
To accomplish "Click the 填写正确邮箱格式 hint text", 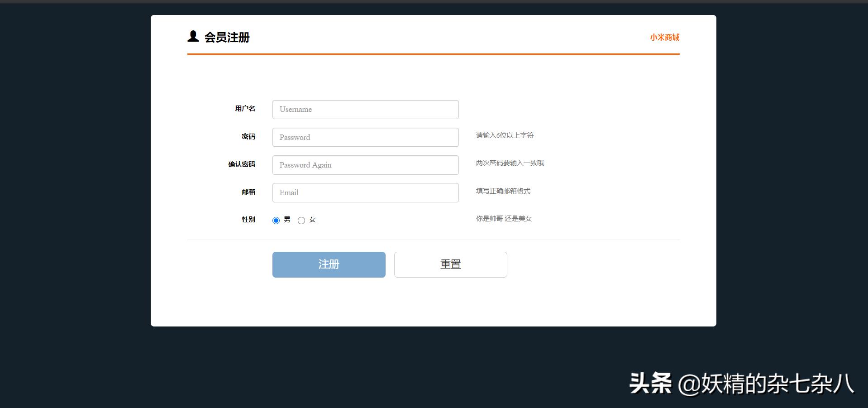I will (x=502, y=191).
